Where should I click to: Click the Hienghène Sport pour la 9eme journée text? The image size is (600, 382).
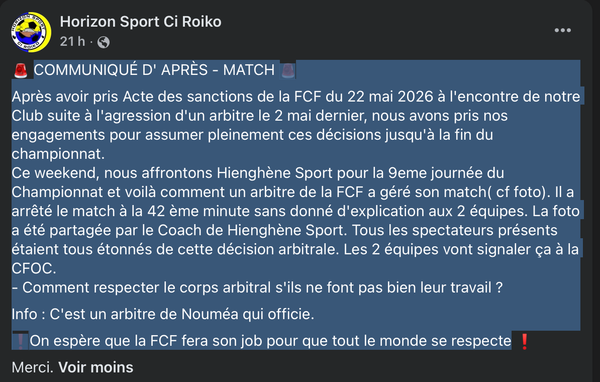pyautogui.click(x=360, y=173)
